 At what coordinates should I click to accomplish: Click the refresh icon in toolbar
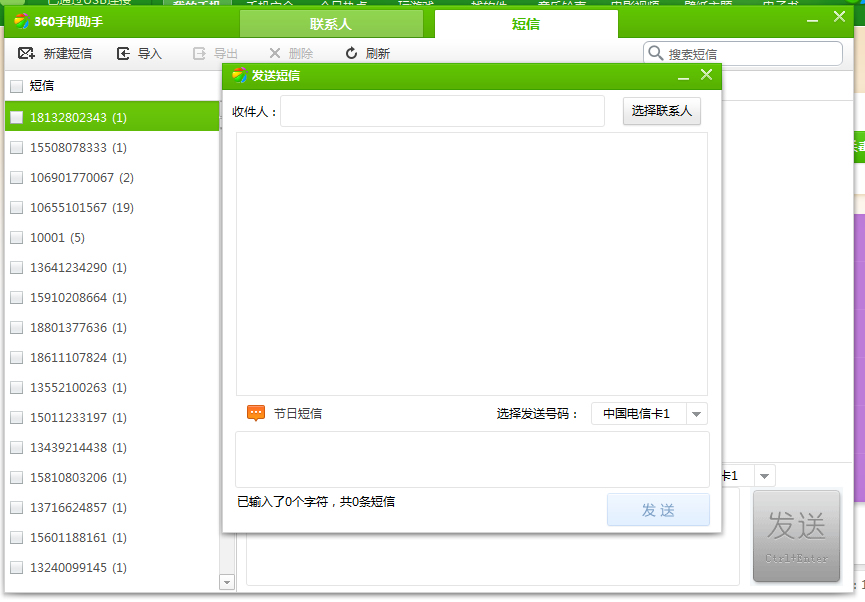point(351,53)
